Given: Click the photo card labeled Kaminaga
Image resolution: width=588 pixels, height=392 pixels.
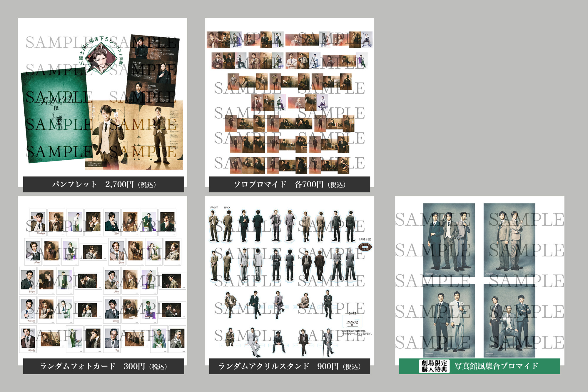Looking at the screenshot, I should pyautogui.click(x=38, y=222).
